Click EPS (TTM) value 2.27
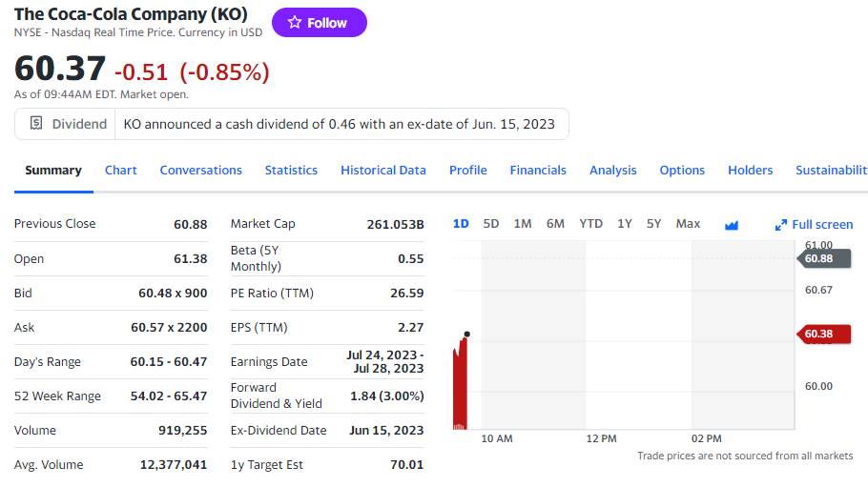Image resolution: width=868 pixels, height=487 pixels. pyautogui.click(x=411, y=328)
